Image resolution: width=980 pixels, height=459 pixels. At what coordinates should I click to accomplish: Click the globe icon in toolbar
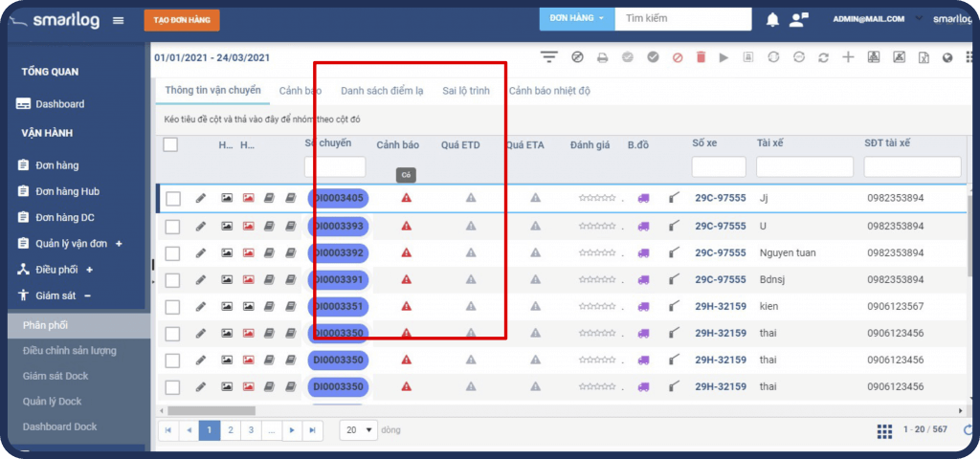click(x=947, y=57)
